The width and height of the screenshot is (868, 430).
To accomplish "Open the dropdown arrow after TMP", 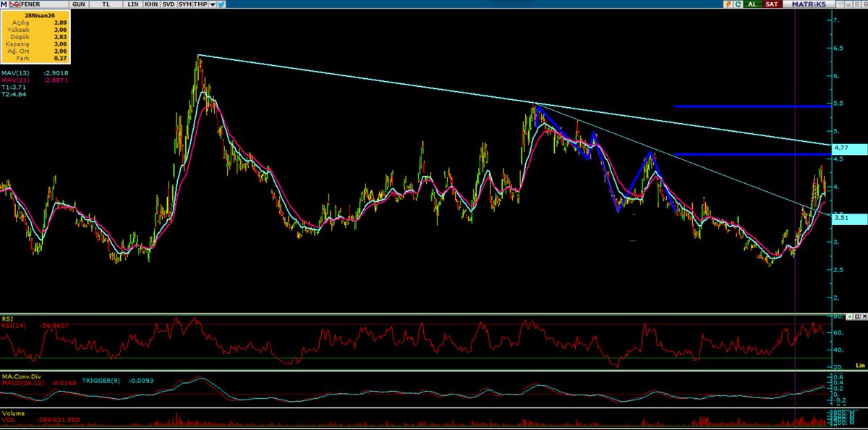I will pos(213,4).
